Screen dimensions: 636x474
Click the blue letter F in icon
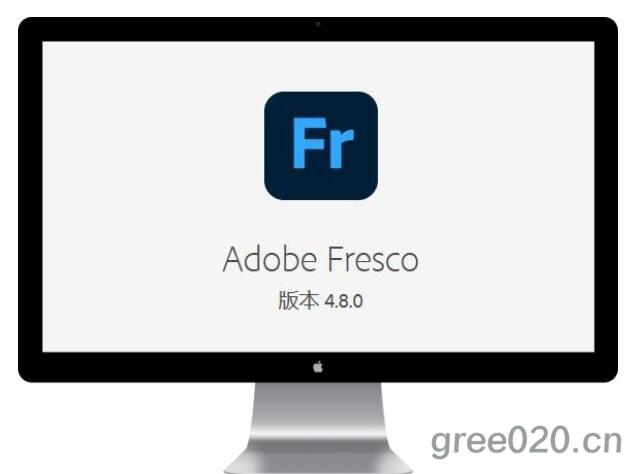[309, 143]
